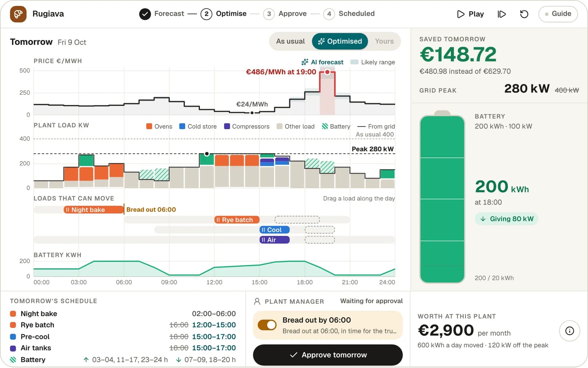Go to the Optimise step
The width and height of the screenshot is (588, 368).
(x=224, y=14)
